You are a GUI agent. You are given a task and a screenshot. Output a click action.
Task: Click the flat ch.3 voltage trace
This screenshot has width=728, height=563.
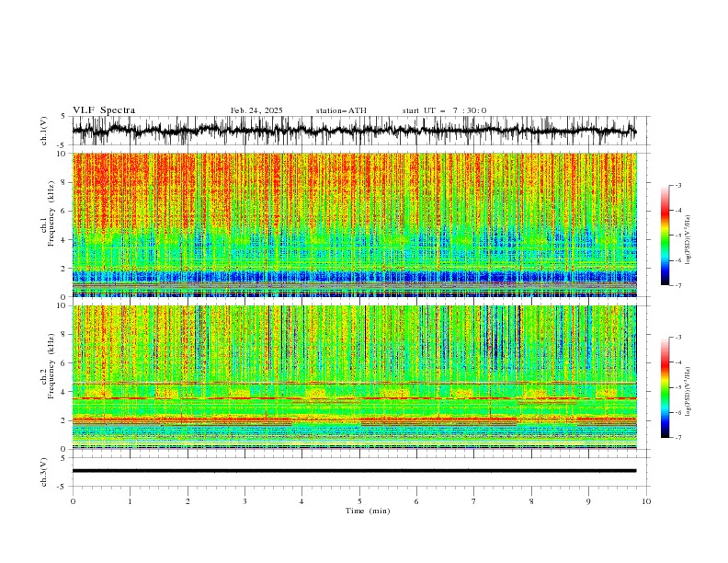[354, 471]
